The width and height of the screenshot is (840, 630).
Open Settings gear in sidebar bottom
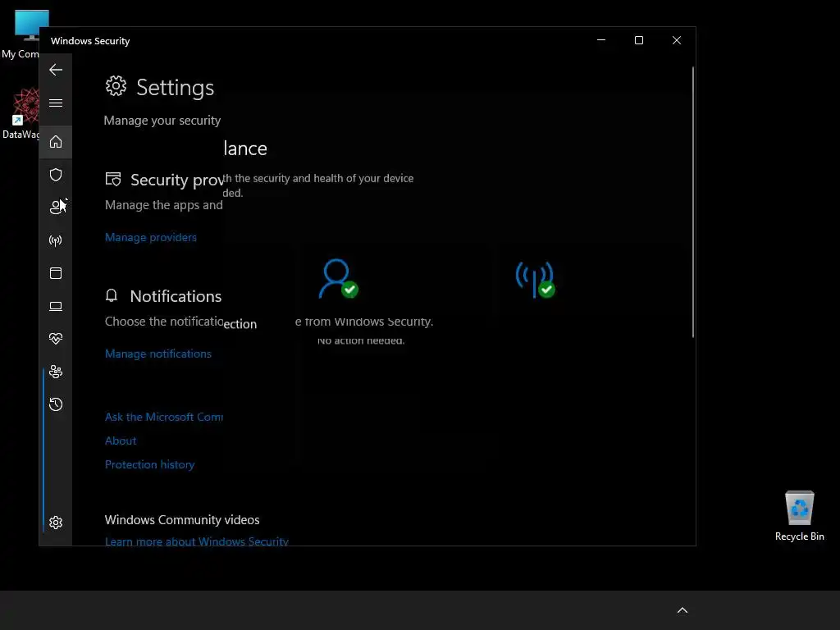(x=56, y=523)
